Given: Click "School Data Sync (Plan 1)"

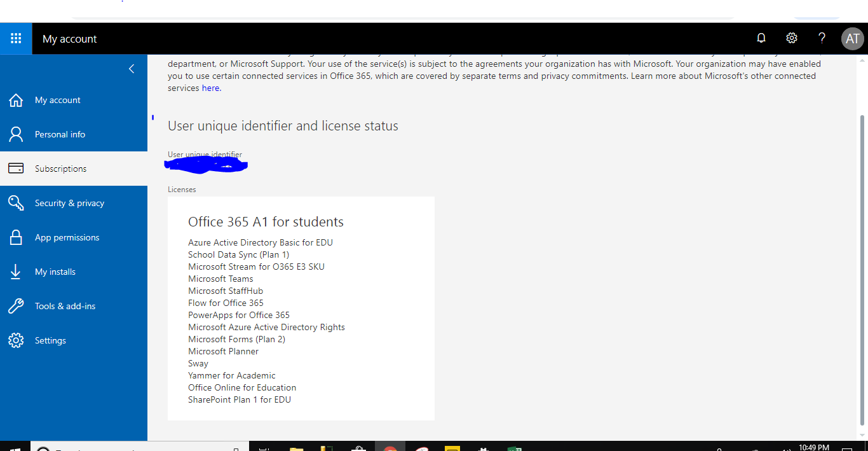Looking at the screenshot, I should pos(239,254).
